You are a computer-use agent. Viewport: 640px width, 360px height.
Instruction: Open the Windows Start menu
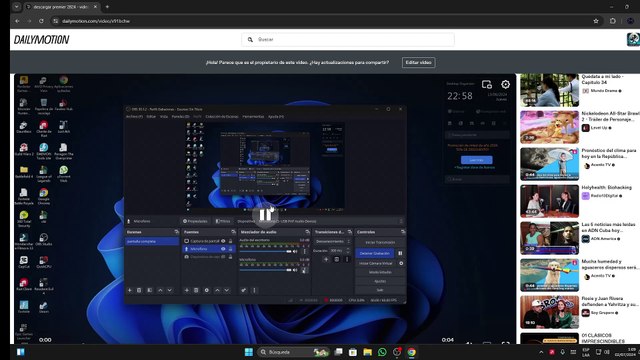coord(249,352)
